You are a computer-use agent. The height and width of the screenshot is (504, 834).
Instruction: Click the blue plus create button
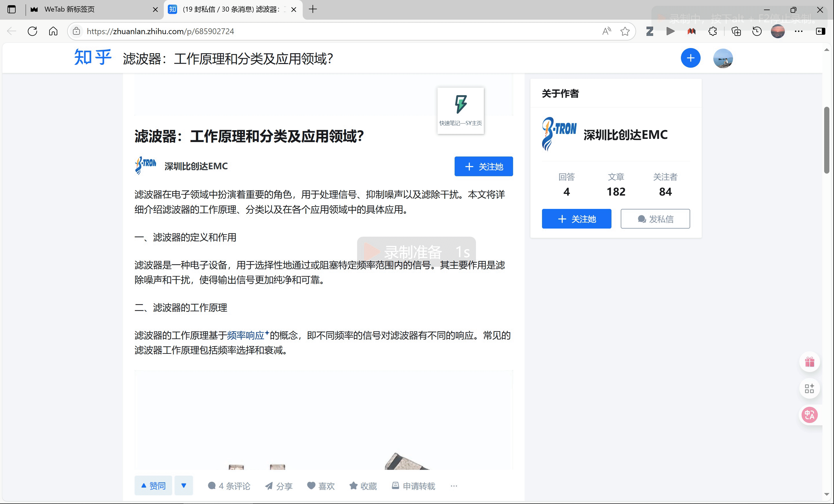[690, 58]
